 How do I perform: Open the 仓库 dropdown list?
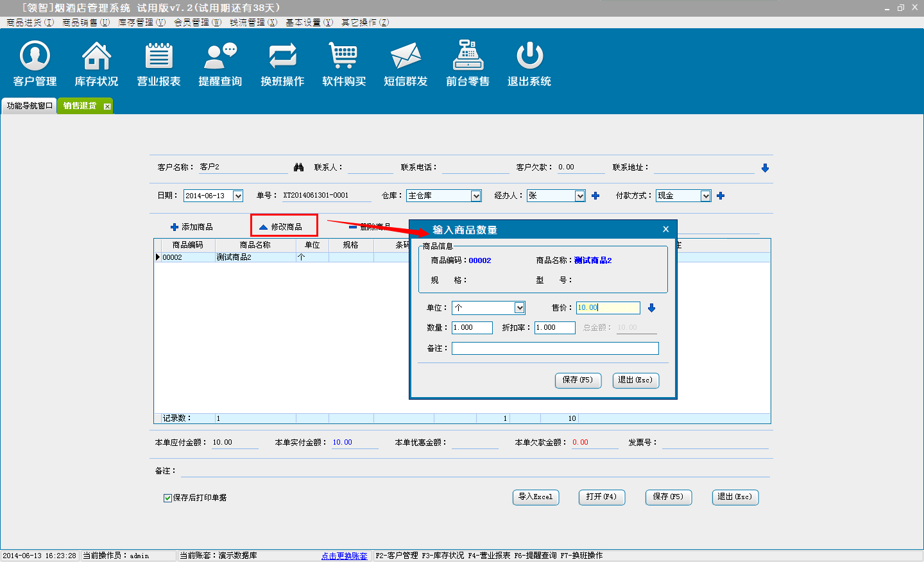[476, 196]
